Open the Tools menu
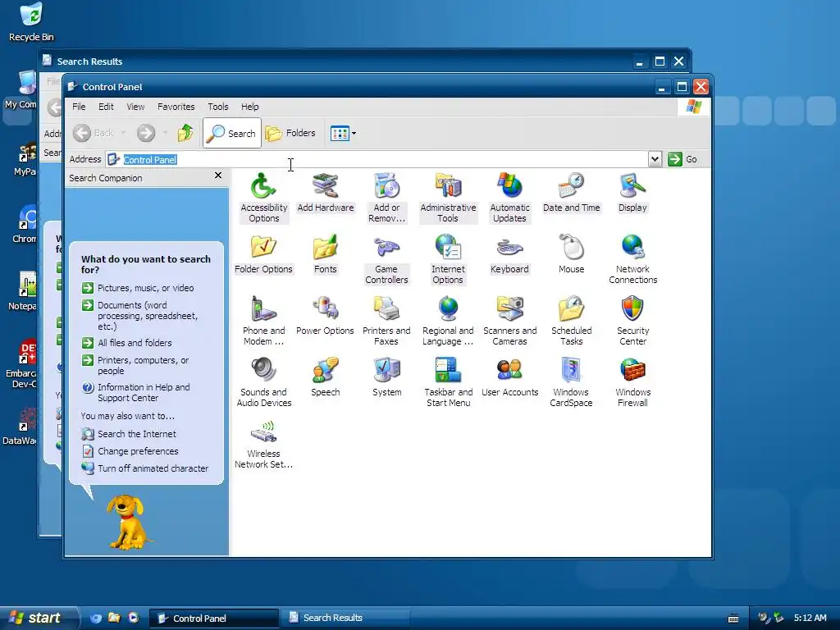This screenshot has width=840, height=630. point(218,107)
